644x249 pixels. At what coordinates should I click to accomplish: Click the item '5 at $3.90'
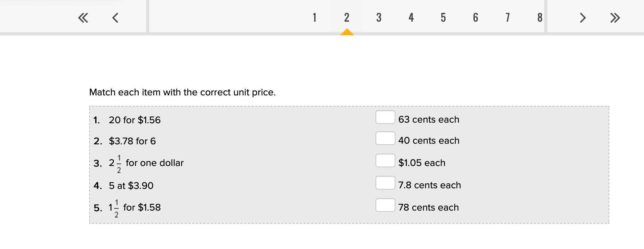point(131,186)
